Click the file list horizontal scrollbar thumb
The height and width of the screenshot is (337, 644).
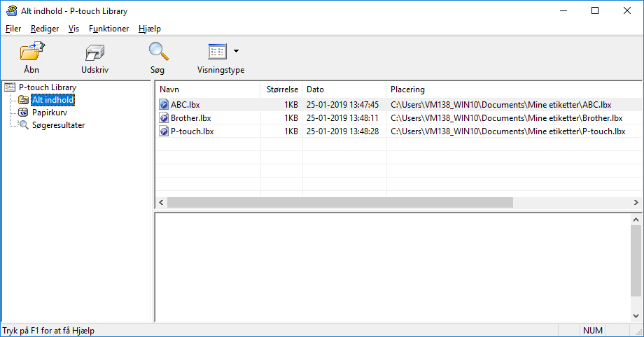[340, 202]
